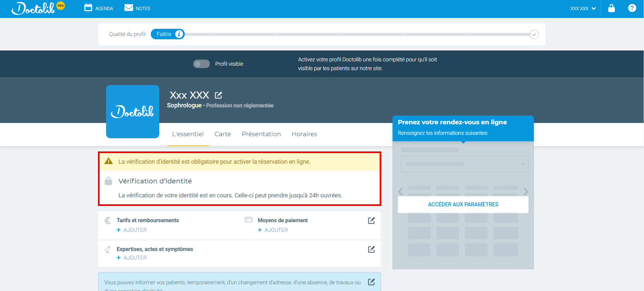Click 'Moyens de paiement' label
Screen dimensions: 644x291
(x=283, y=221)
